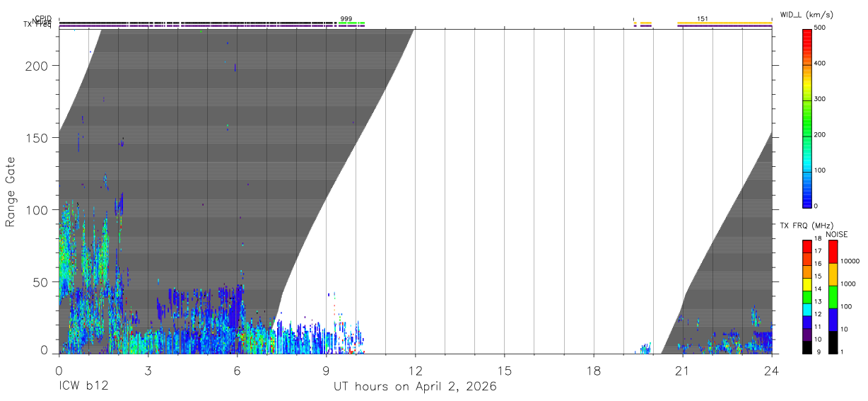
Task: Click the WID colorbar tick label '500'
Action: click(x=821, y=28)
